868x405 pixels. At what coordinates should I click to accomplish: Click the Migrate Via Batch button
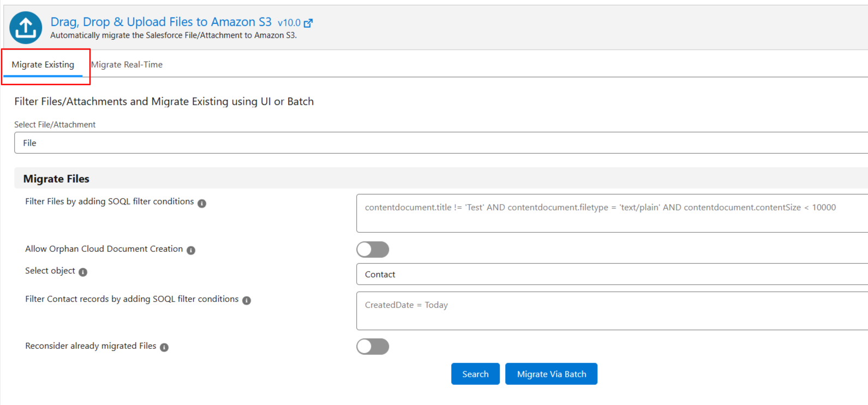551,374
